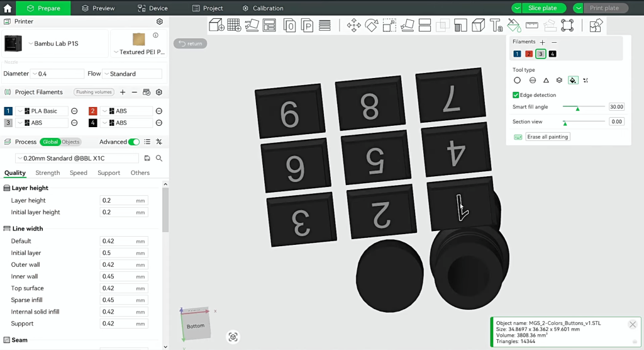
Task: Select the Move tool
Action: point(353,26)
